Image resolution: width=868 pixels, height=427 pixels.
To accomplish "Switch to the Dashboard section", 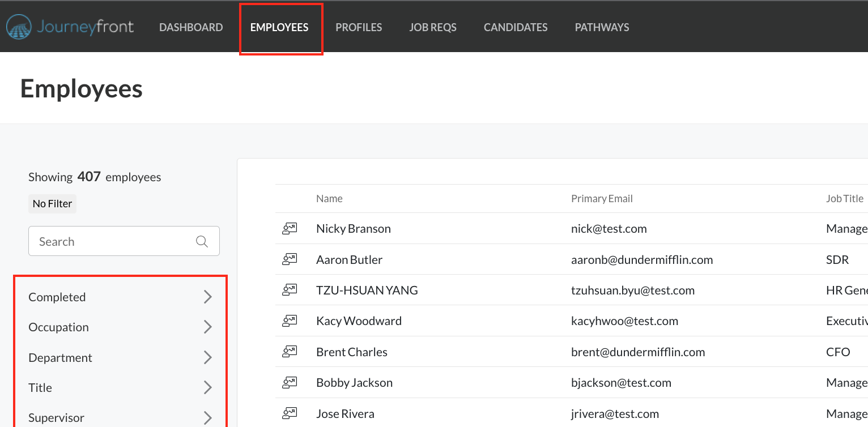I will pos(191,27).
